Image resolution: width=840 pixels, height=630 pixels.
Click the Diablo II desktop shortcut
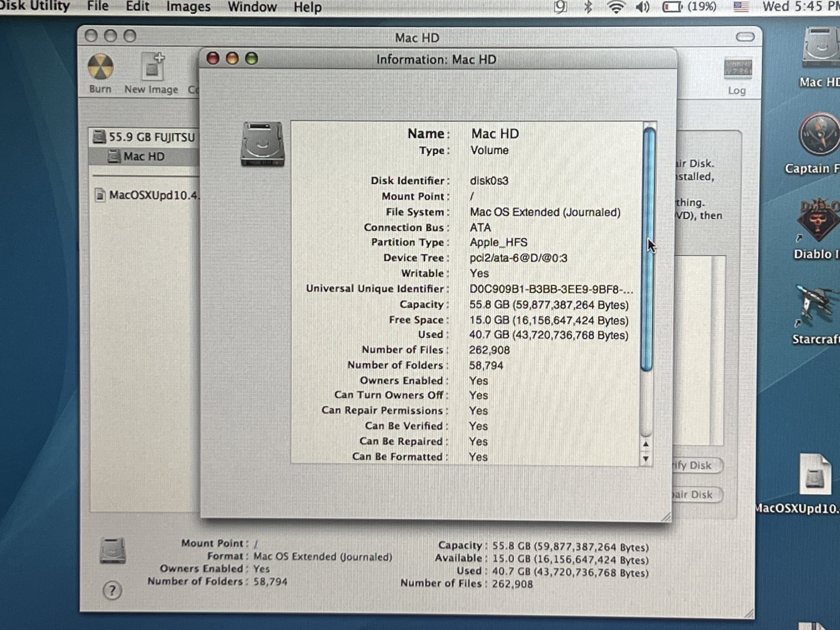pos(817,221)
